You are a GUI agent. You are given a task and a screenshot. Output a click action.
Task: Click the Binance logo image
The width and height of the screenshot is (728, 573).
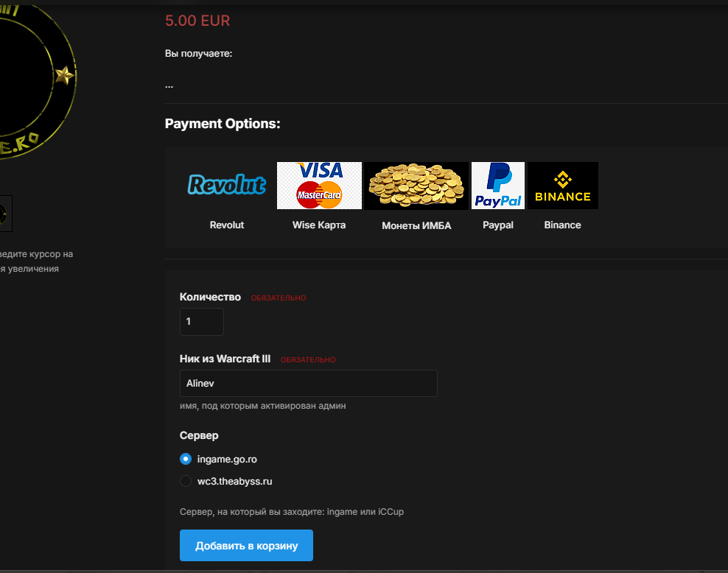click(x=563, y=186)
